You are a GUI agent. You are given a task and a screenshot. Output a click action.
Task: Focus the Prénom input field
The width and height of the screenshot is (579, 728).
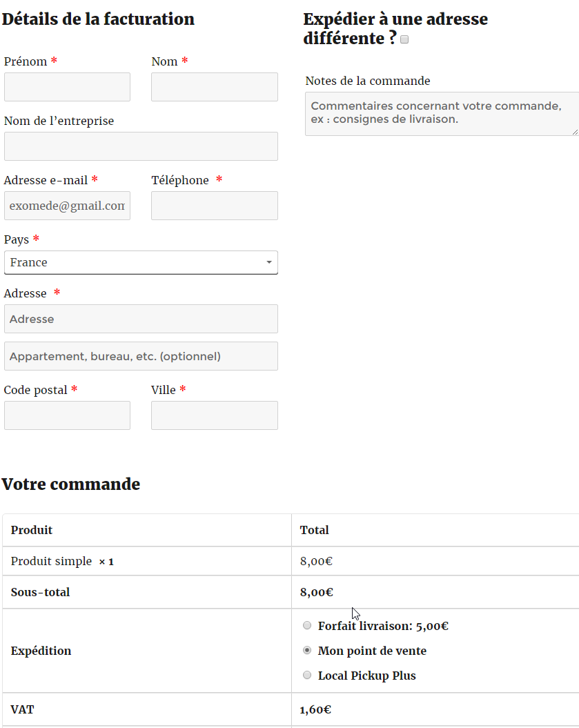point(67,87)
